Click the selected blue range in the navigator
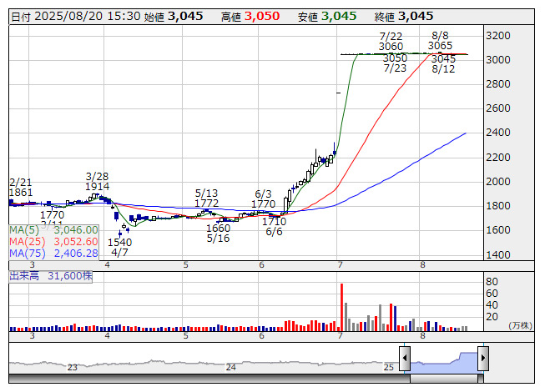 [444, 363]
